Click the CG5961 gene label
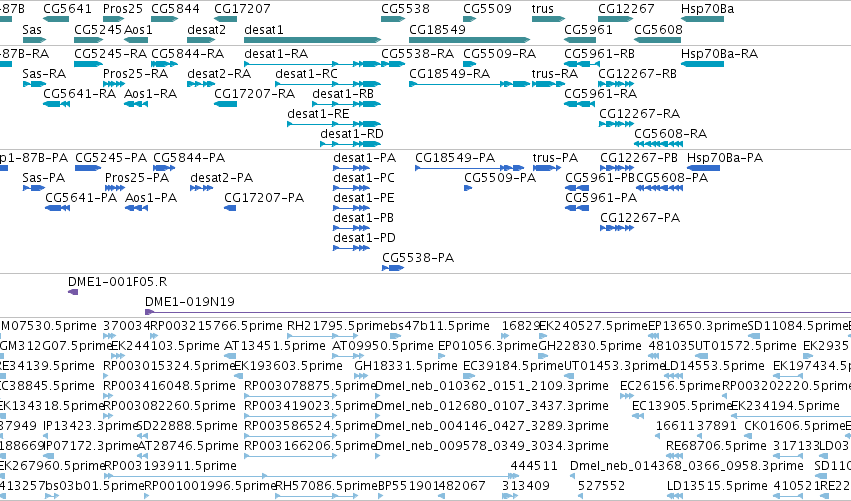 588,29
